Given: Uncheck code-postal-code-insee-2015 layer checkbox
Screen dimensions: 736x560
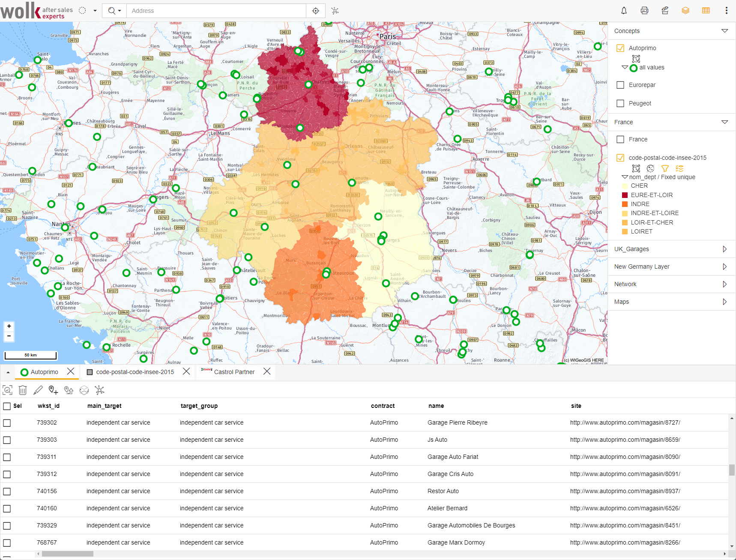Looking at the screenshot, I should pos(620,158).
